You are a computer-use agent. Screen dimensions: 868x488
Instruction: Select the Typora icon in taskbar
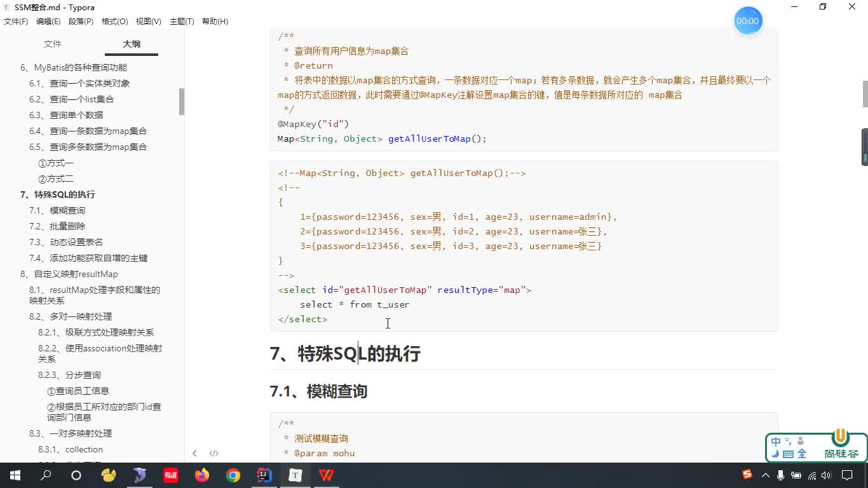coord(295,475)
